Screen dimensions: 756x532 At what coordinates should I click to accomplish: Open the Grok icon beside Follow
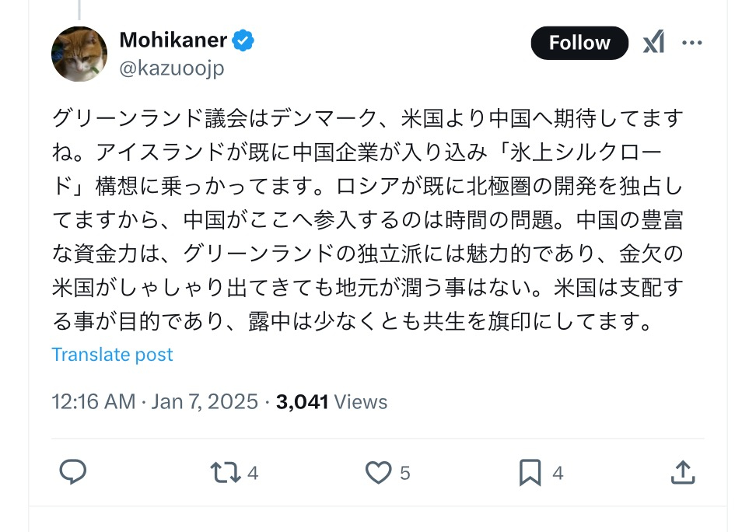[x=653, y=43]
